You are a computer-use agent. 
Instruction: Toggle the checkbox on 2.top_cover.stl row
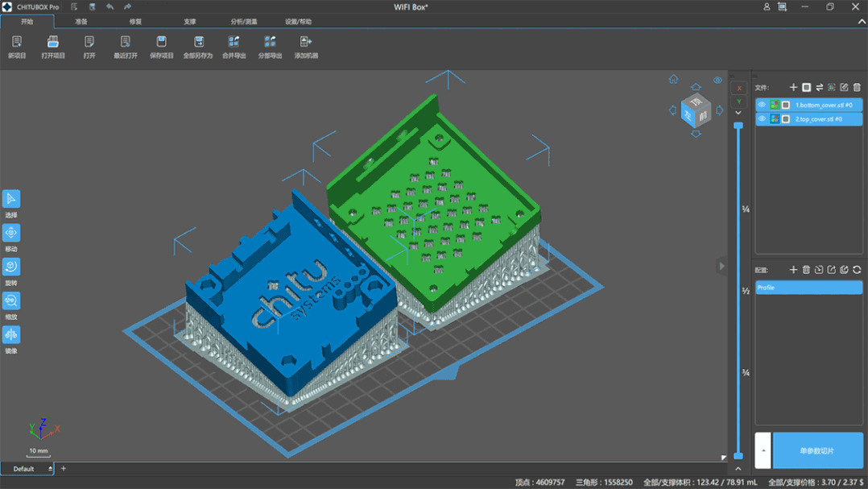786,119
